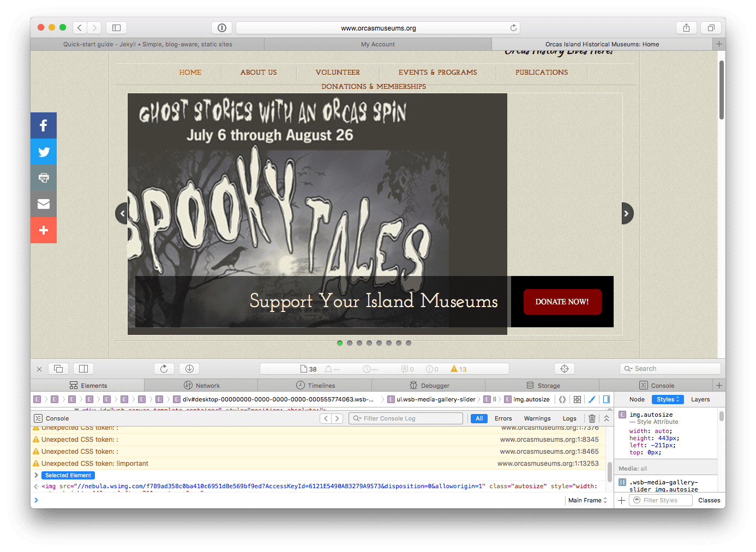756x552 pixels.
Task: Go to next console search result
Action: click(337, 418)
